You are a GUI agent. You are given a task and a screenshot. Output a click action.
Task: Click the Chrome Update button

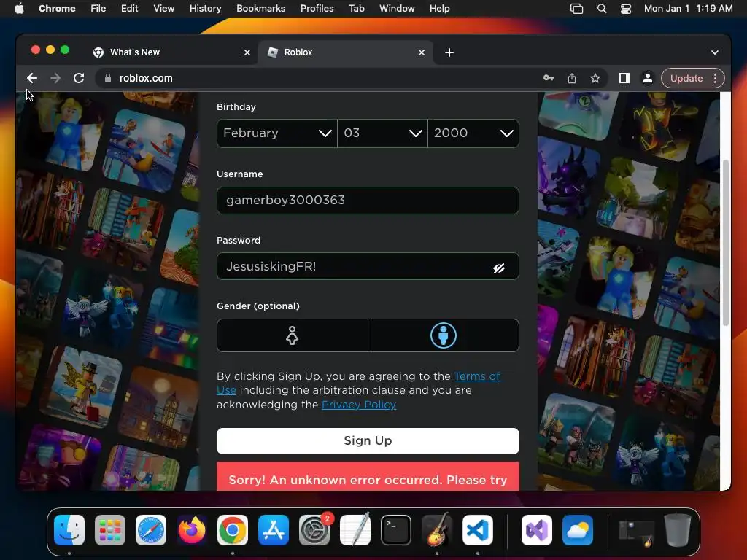686,78
